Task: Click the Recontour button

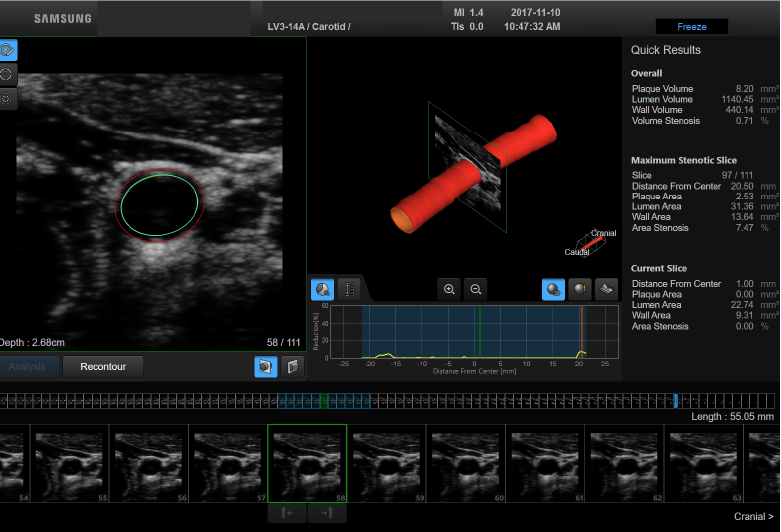Action: [x=103, y=367]
